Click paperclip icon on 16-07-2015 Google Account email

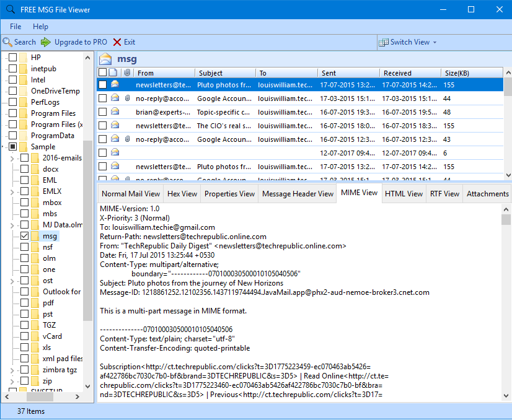128,139
